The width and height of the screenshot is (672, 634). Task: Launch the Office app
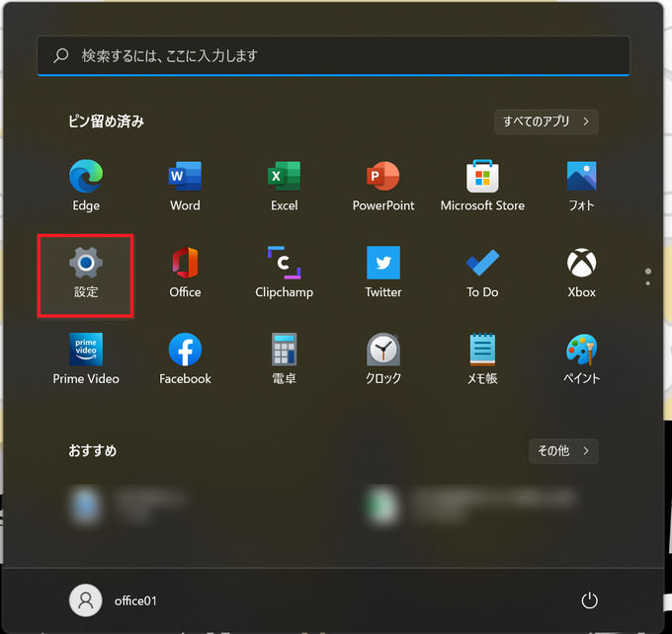tap(185, 273)
